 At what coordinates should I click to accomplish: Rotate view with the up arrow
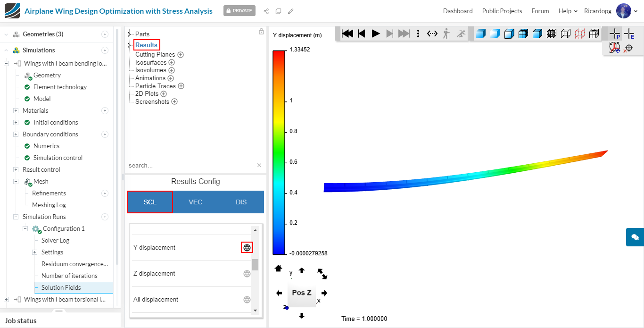click(302, 270)
